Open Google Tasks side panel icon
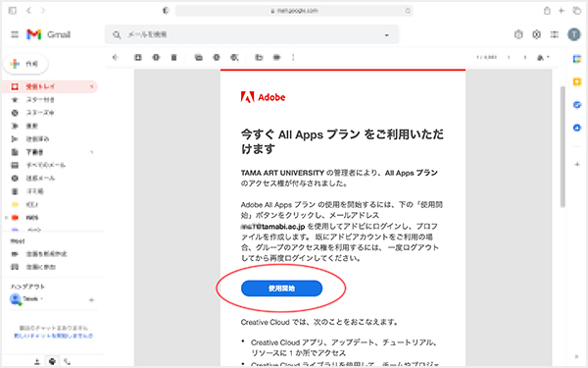Screen dimensions: 588x368 (577, 105)
